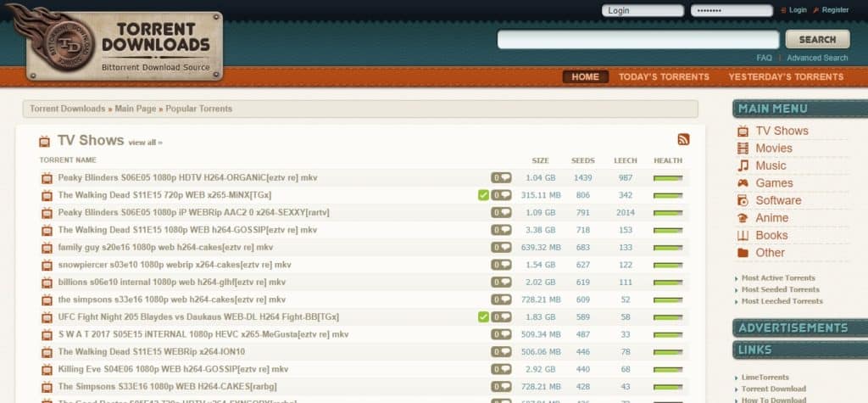Open comments for Peaky Blinders ORGANiC torrent
The width and height of the screenshot is (868, 403).
click(x=501, y=178)
